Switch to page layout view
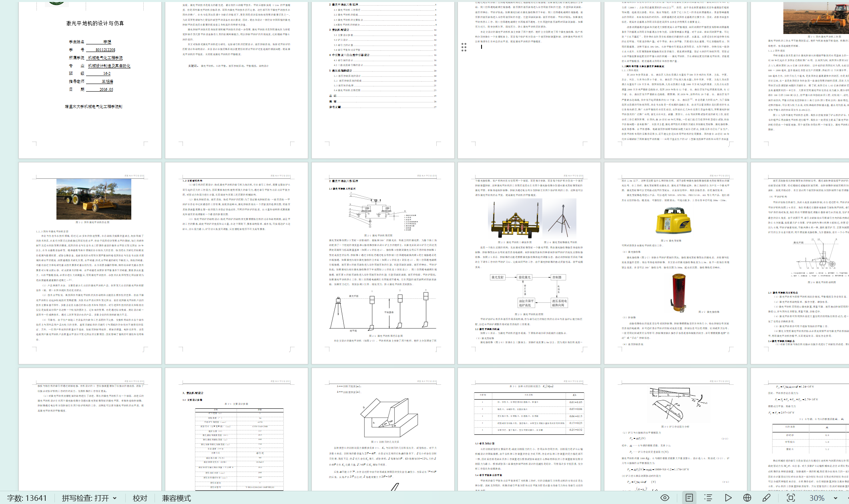Image resolution: width=849 pixels, height=504 pixels. click(689, 498)
